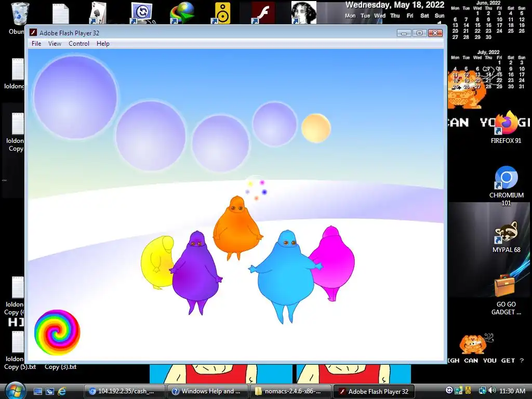Launch Internet Explorer from quick launch
The image size is (532, 399).
(62, 391)
